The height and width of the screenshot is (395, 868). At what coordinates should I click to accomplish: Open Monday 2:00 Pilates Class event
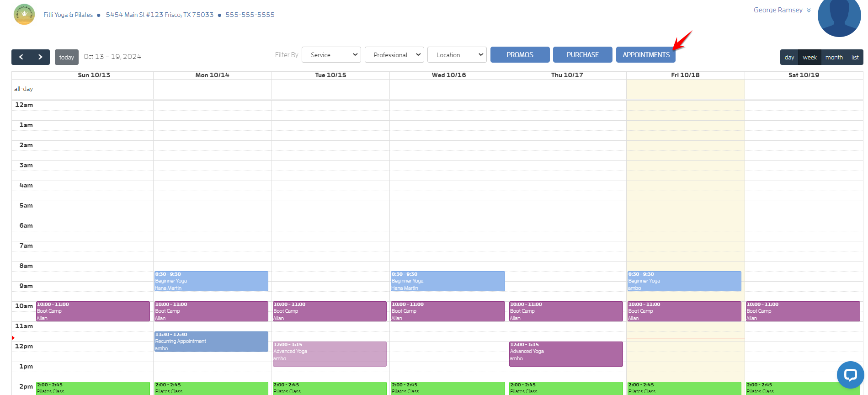[211, 388]
